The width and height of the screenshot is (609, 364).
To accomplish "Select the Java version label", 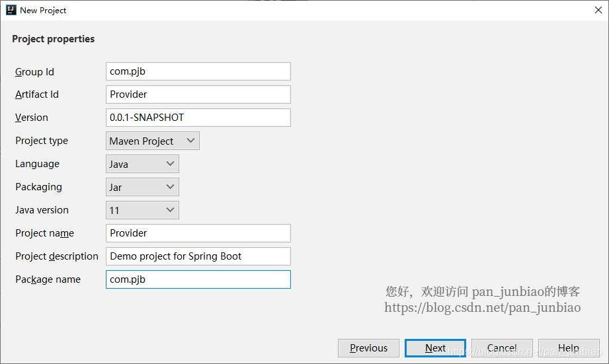I will (42, 210).
